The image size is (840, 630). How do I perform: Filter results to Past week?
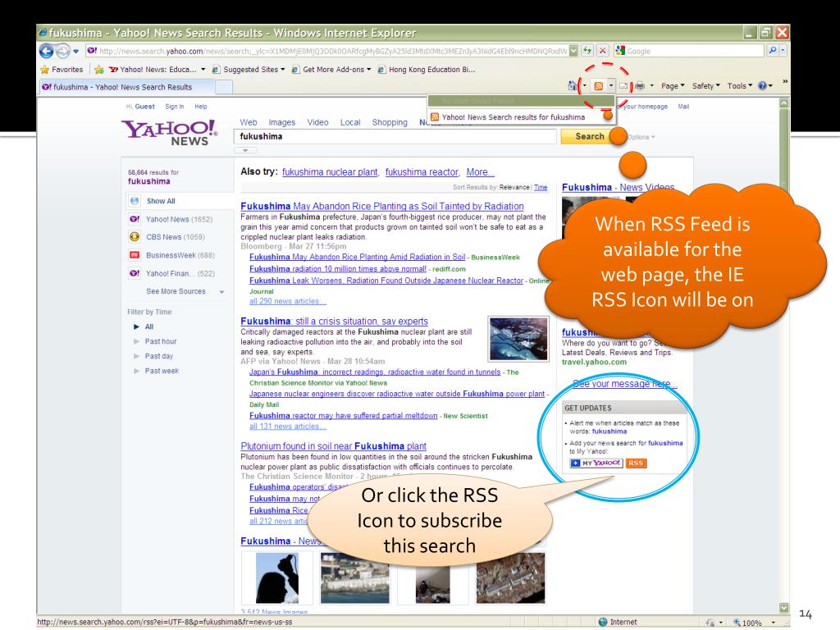click(162, 371)
